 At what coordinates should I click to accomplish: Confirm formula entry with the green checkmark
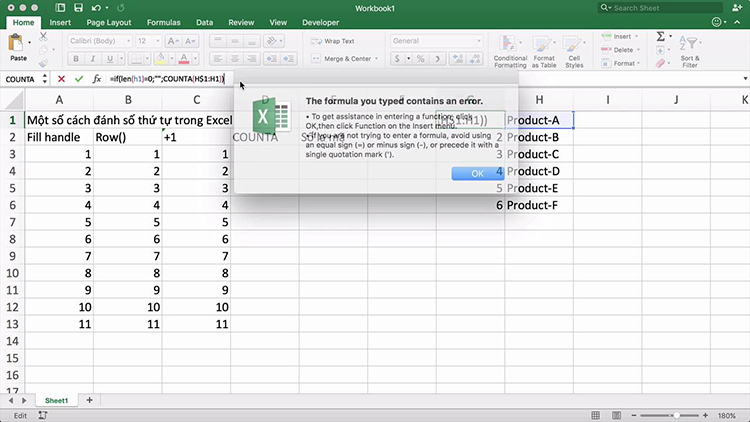79,79
